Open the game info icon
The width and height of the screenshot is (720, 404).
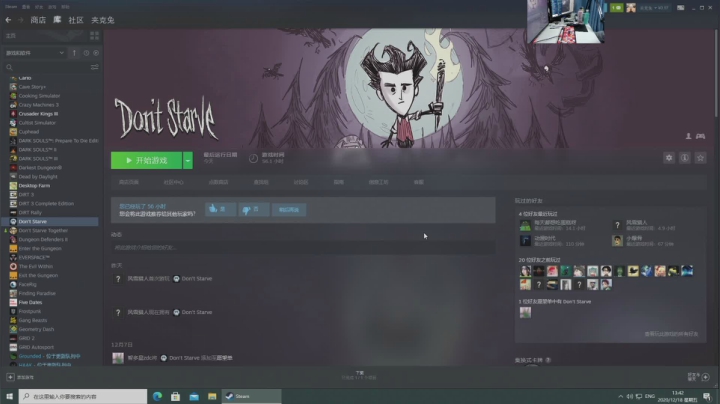[x=685, y=158]
